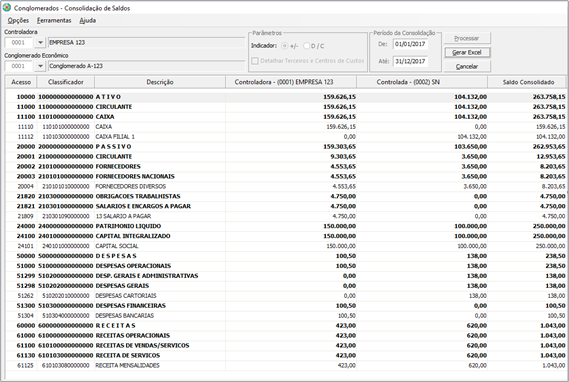The width and height of the screenshot is (569, 382).
Task: Open the Ferramentas menu
Action: [x=54, y=20]
